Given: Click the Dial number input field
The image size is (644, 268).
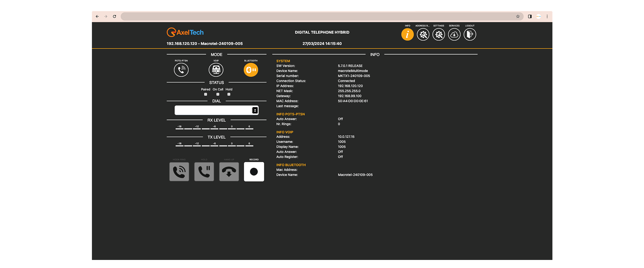Looking at the screenshot, I should coord(213,110).
